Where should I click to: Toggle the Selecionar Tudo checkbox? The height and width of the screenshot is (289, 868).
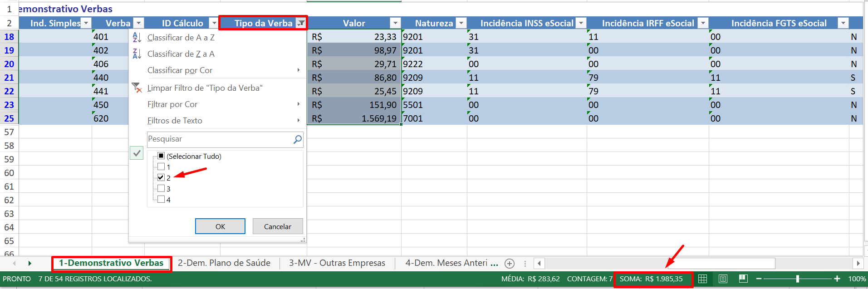pos(161,156)
